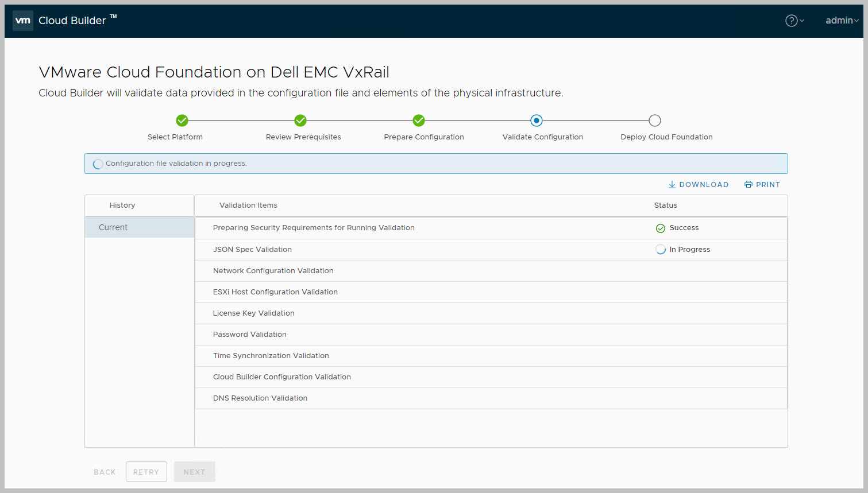Expand the admin user dropdown
The height and width of the screenshot is (493, 868).
coord(842,21)
